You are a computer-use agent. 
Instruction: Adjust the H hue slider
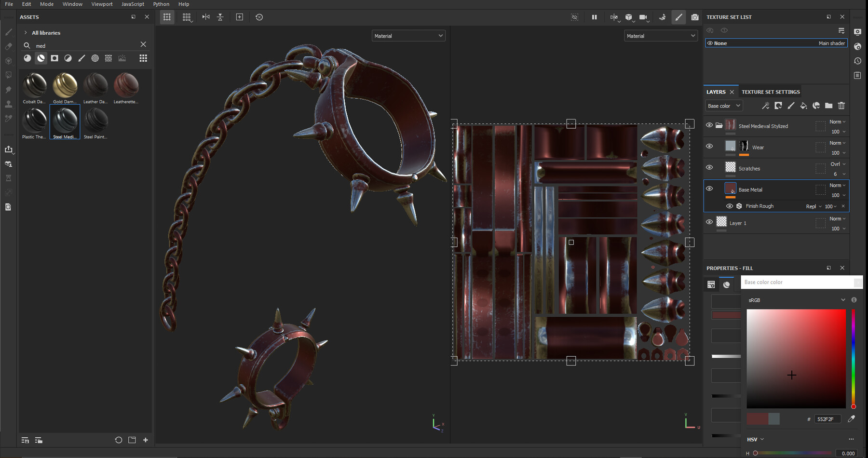[x=793, y=453]
